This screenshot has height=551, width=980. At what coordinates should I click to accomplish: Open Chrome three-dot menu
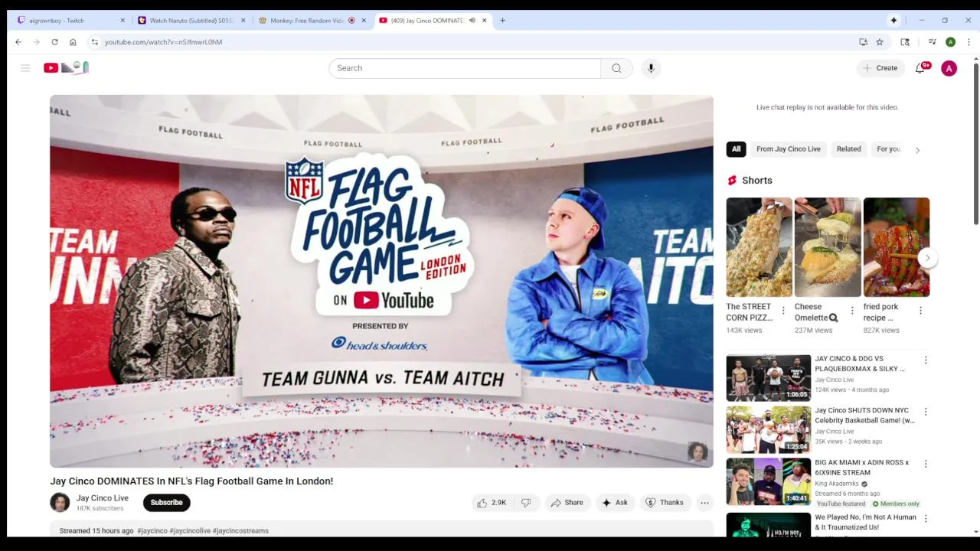coord(969,42)
